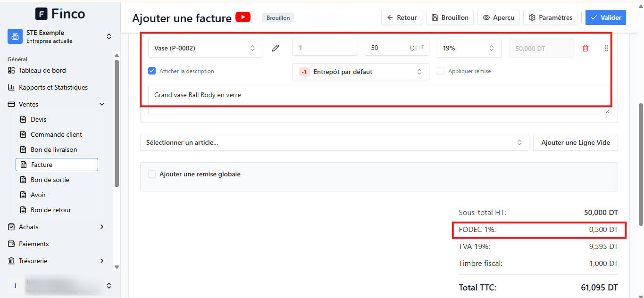Click the Rapports et Statistiques chart icon

pos(12,87)
